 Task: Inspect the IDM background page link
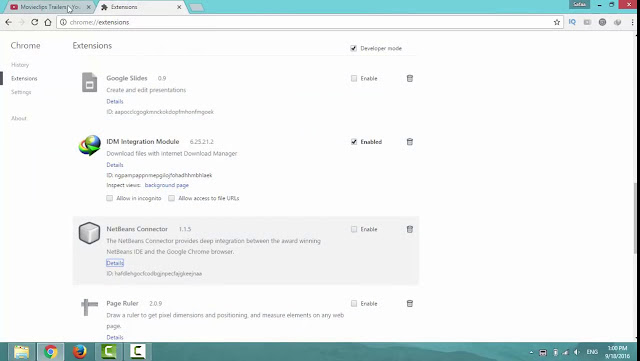(167, 185)
